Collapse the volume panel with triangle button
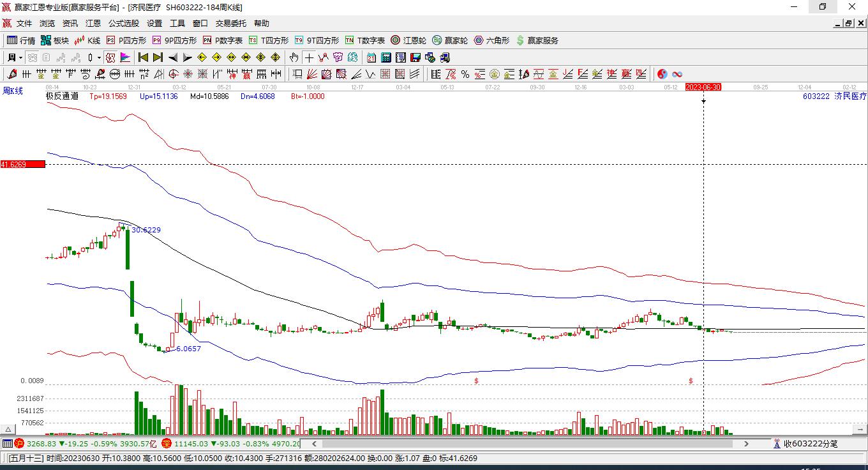Screen dimensions: 868x470 click(x=9, y=430)
